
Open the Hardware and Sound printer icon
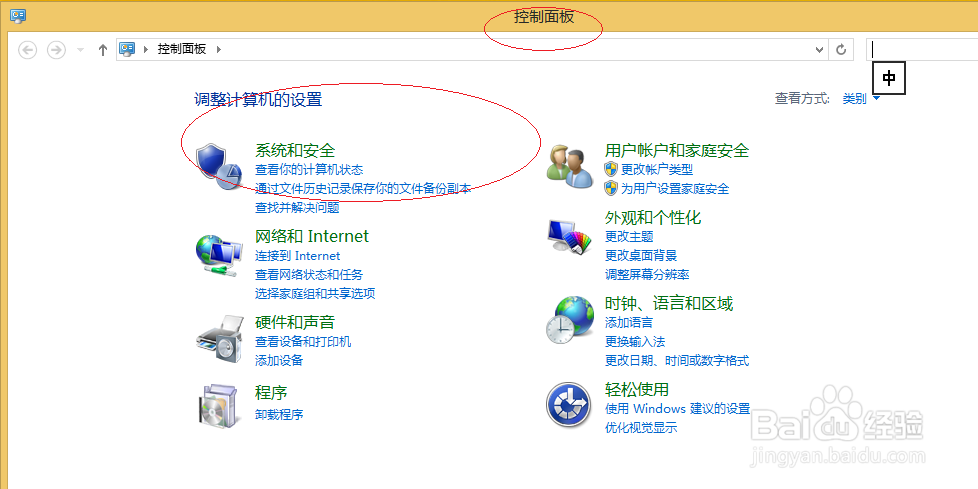click(220, 338)
